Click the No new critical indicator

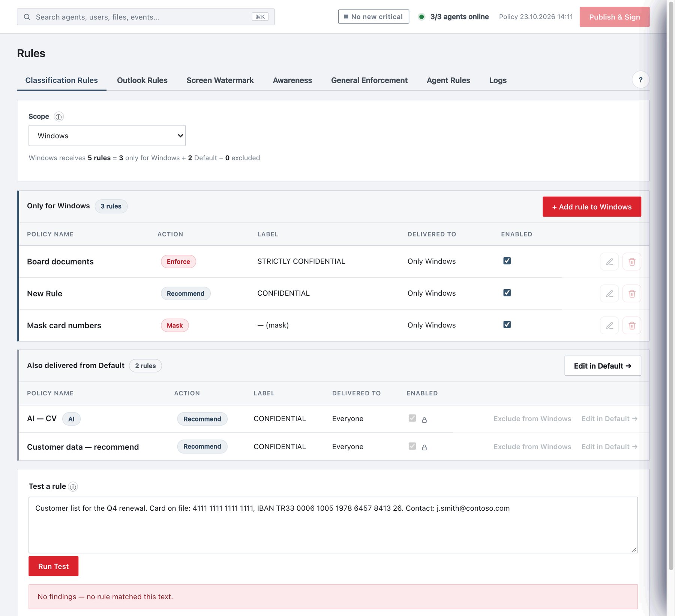373,16
